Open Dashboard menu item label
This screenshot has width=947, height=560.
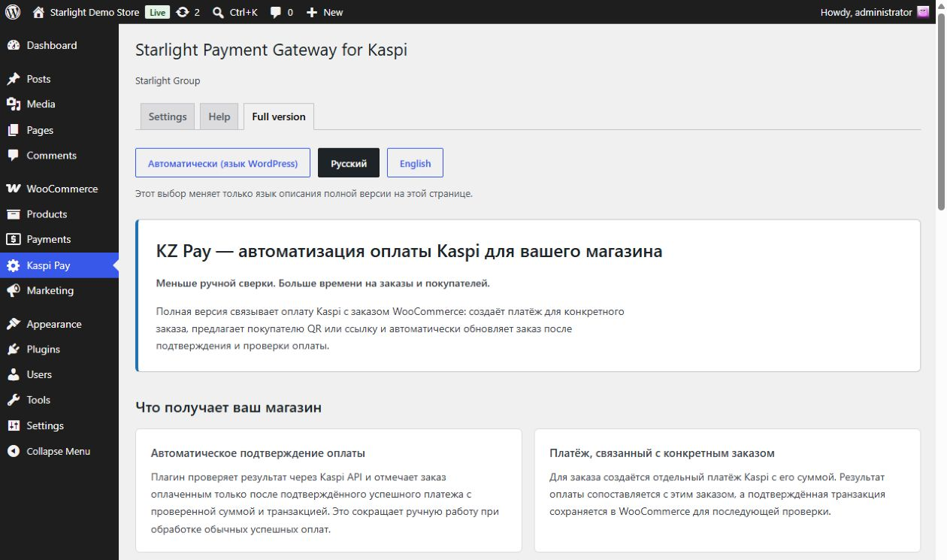(x=52, y=45)
